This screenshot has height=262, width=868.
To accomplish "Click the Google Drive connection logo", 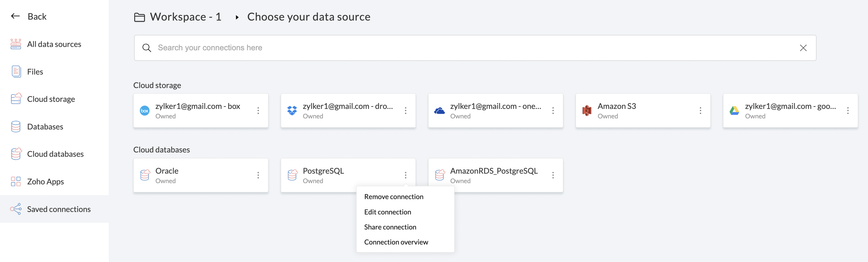I will point(734,111).
